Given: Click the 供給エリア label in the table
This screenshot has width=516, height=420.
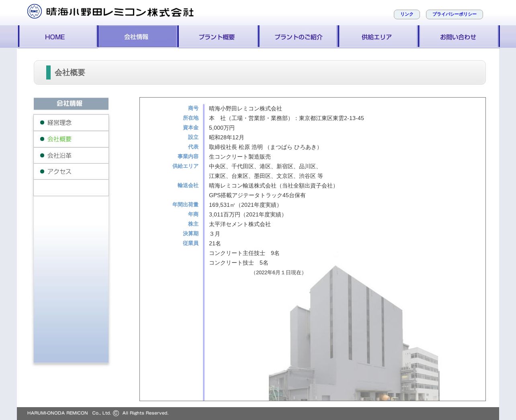Looking at the screenshot, I should (186, 166).
